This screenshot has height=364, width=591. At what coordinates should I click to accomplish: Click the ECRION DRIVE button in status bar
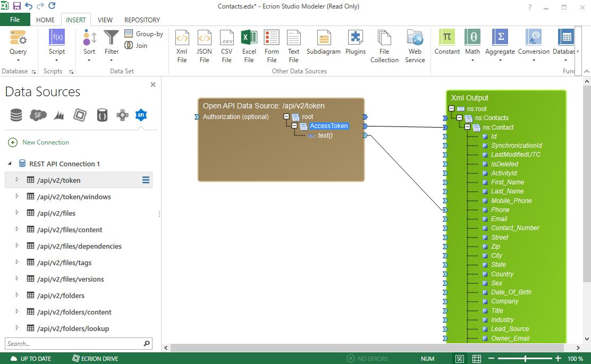[x=95, y=358]
